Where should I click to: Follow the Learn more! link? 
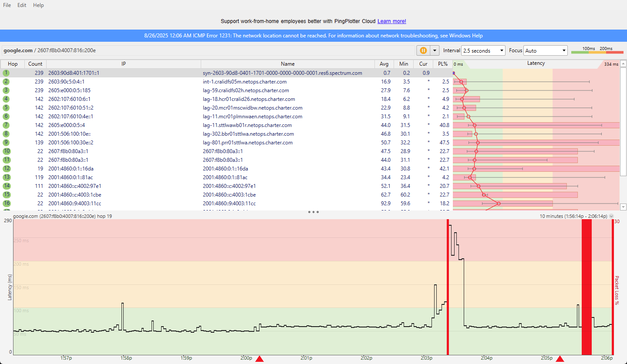392,21
